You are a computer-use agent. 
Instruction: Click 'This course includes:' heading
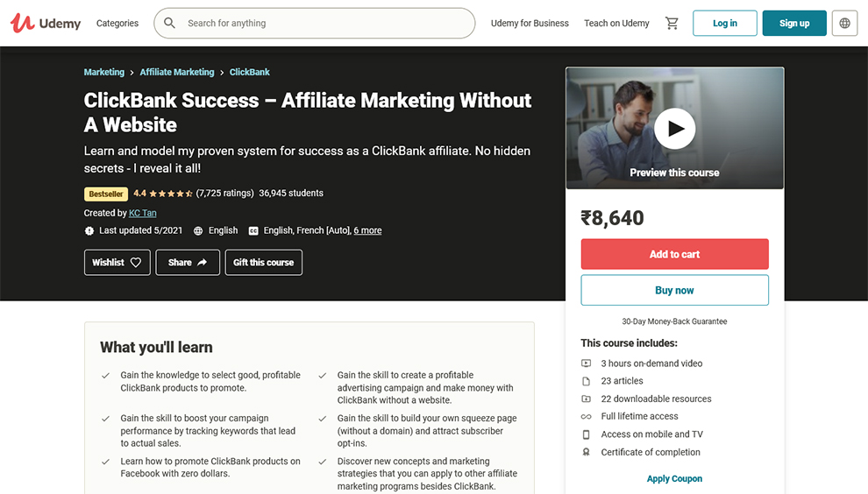point(629,343)
